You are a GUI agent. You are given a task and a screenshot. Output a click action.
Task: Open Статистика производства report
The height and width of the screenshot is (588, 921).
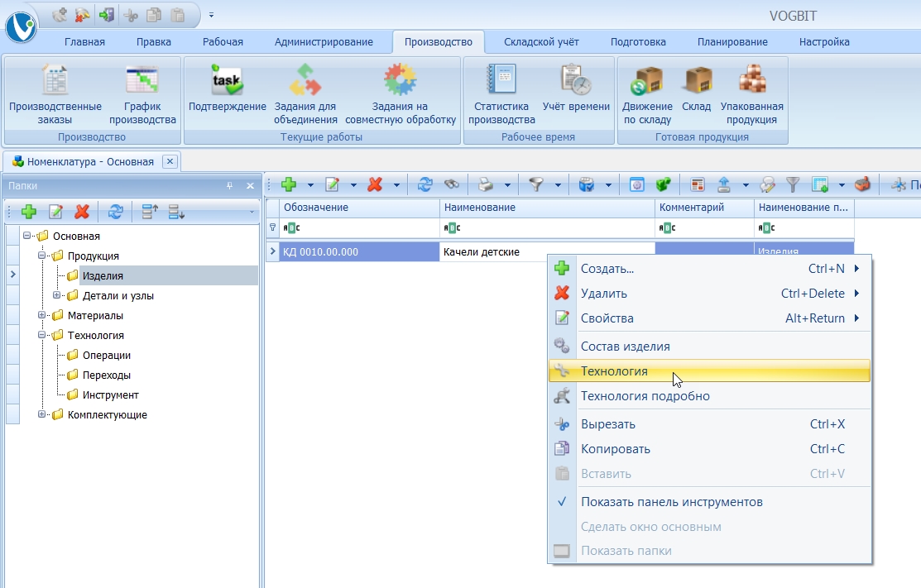click(501, 95)
